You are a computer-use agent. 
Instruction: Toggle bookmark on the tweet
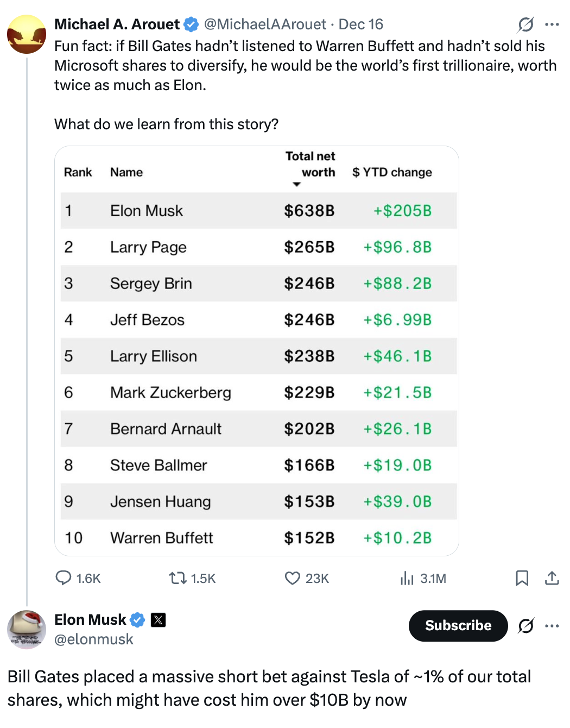click(522, 579)
